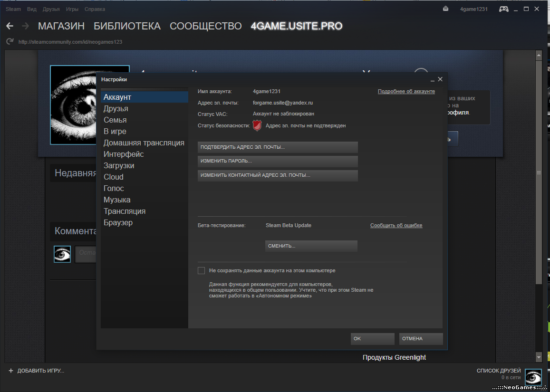
Task: Open 'СПИСОК ДРУЗЕЙ' friends list
Action: [x=499, y=371]
